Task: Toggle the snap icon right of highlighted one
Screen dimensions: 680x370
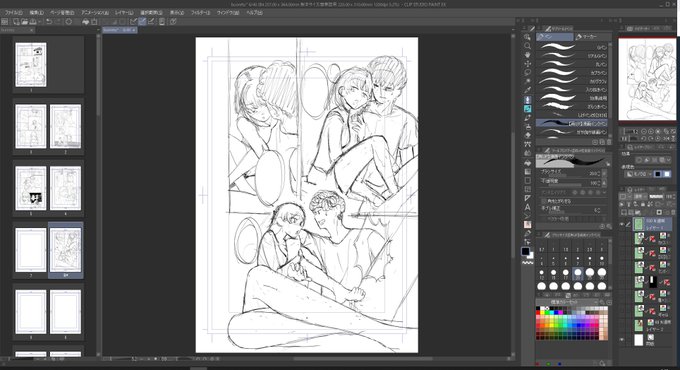Action: pyautogui.click(x=151, y=21)
